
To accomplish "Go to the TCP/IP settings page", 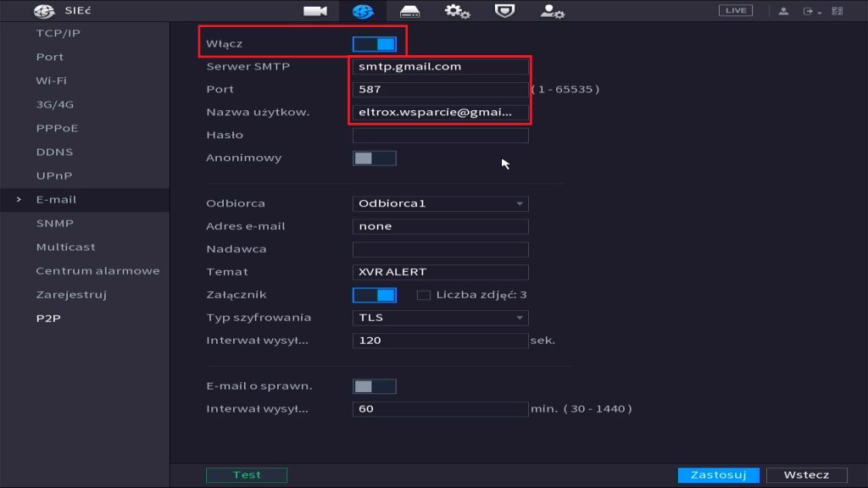I will pyautogui.click(x=58, y=33).
